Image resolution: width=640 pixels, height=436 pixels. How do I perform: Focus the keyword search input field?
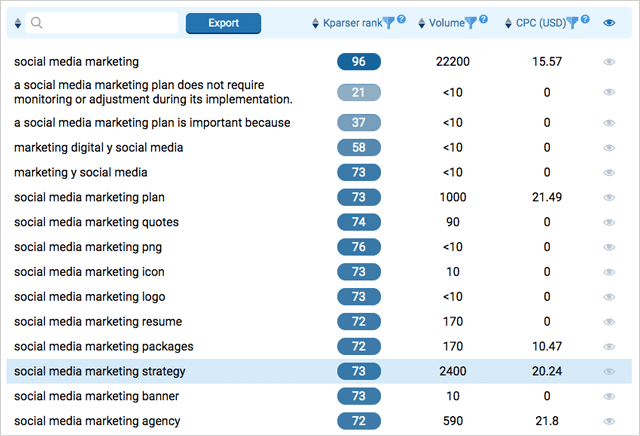(x=102, y=23)
